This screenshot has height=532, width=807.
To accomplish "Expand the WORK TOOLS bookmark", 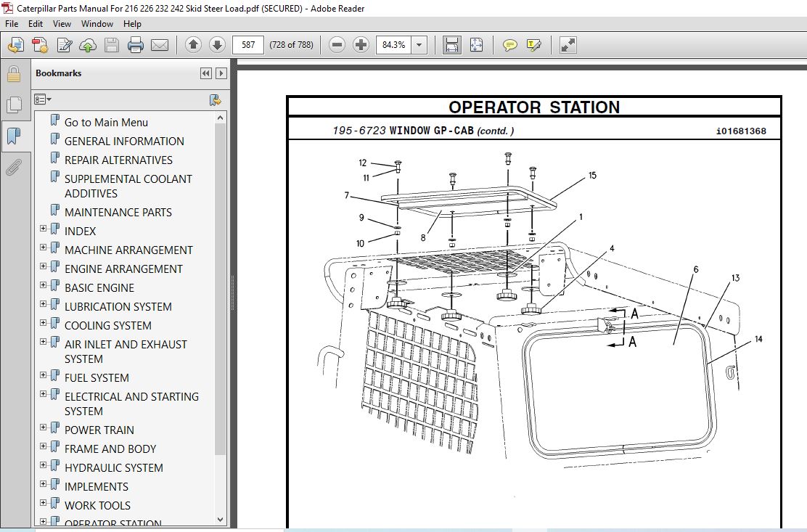I will 44,503.
